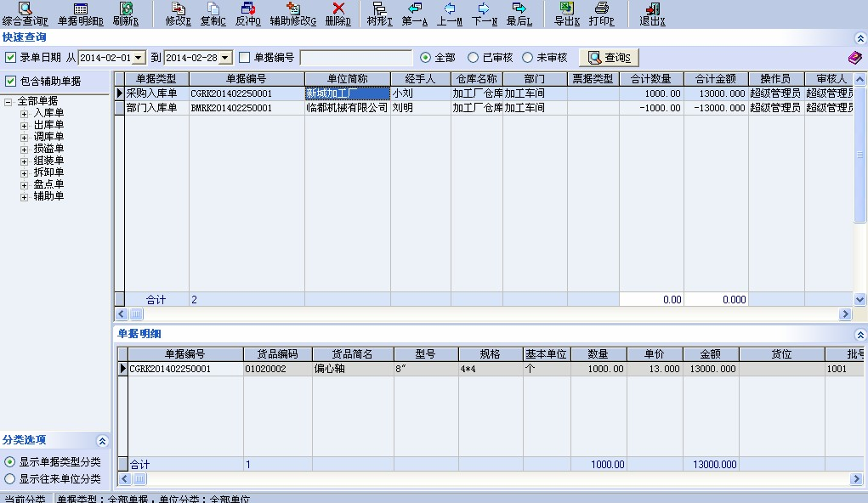Select the 部门入库单 table row
Screen dimensions: 868x503
151,108
